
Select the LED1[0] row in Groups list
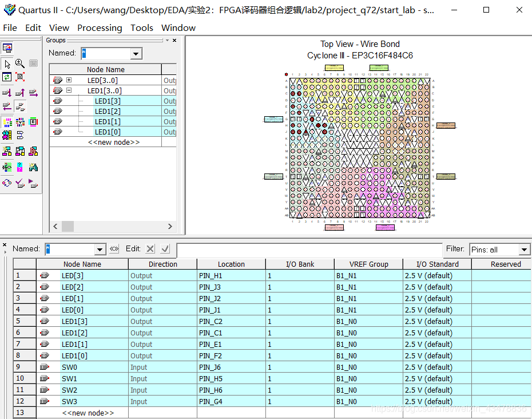coord(113,132)
